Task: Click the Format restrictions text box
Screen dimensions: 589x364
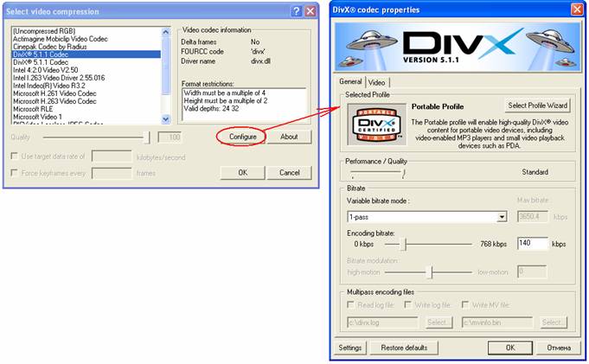Action: pyautogui.click(x=244, y=105)
